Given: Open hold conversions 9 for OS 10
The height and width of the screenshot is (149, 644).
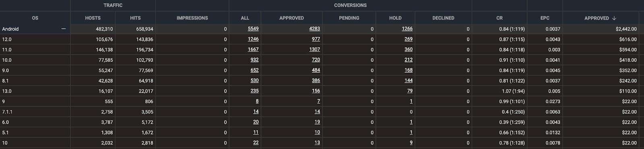Looking at the screenshot, I should [411, 143].
